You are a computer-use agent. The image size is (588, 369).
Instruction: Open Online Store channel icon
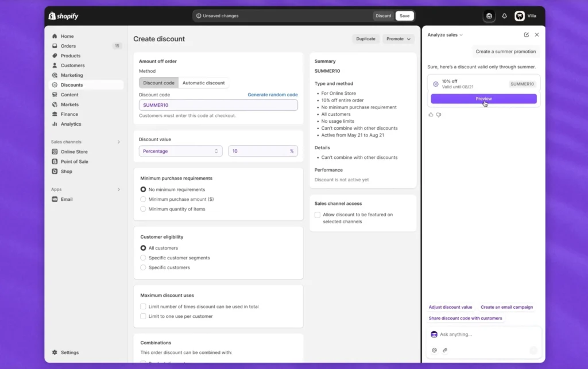coord(55,152)
